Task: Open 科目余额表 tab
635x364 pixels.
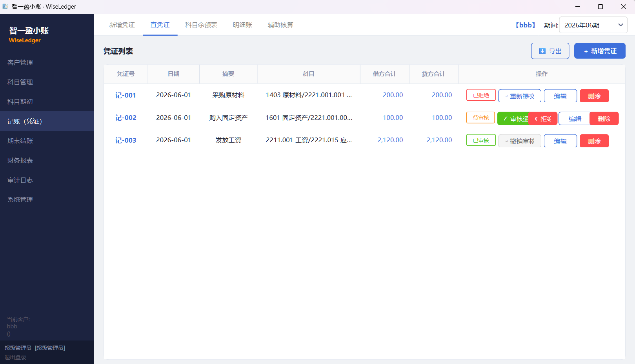Action: [201, 25]
